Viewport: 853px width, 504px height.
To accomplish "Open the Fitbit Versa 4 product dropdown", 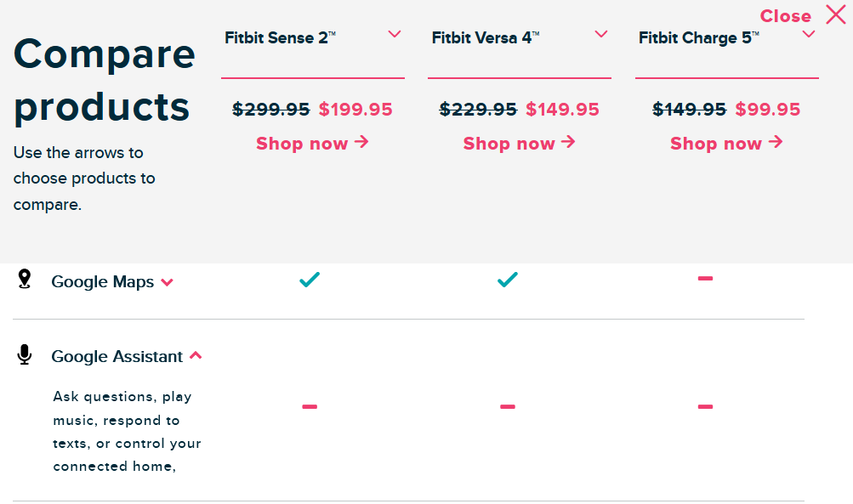I will point(601,34).
